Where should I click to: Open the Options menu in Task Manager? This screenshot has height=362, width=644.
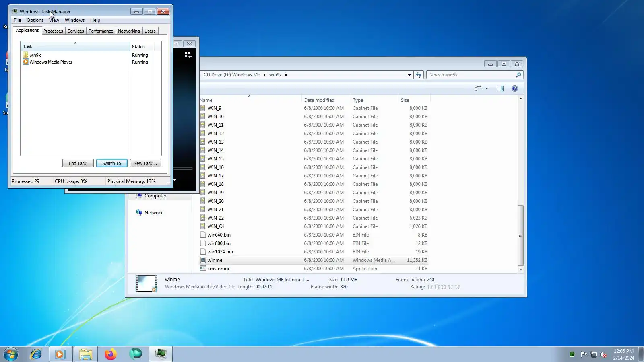(35, 20)
